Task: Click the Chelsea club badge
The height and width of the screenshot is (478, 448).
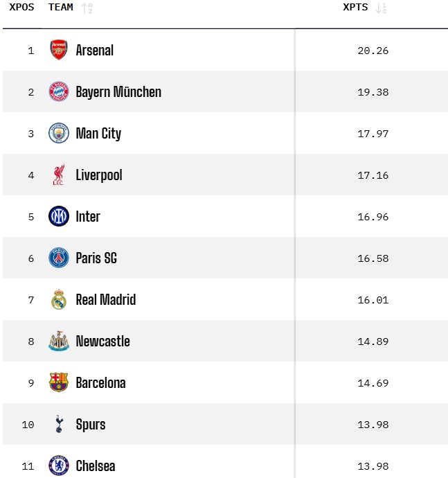Action: 59,466
